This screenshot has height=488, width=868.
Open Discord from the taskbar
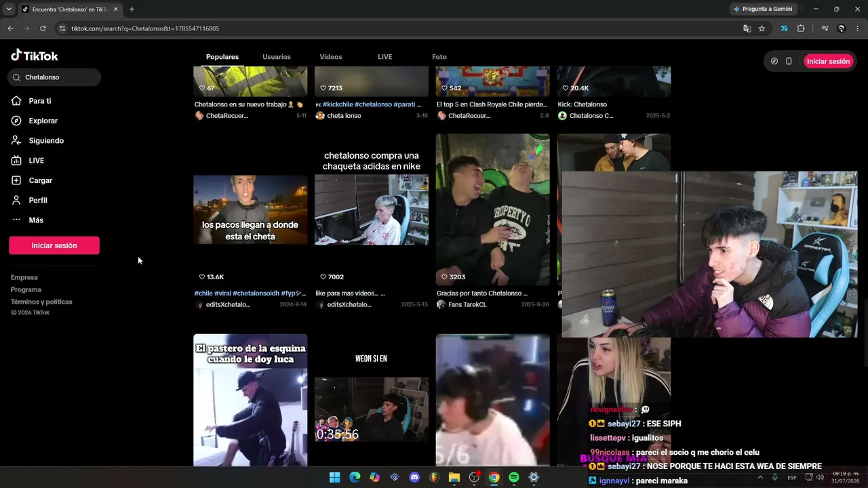414,477
